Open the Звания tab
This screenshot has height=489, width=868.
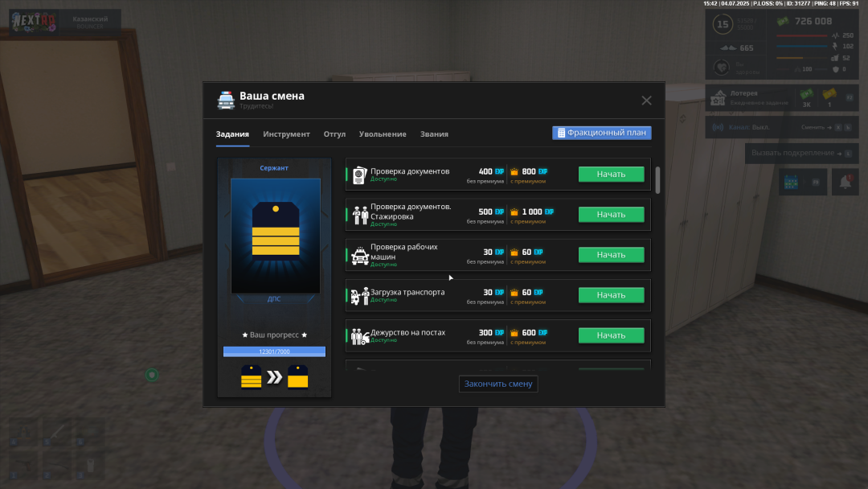(434, 134)
